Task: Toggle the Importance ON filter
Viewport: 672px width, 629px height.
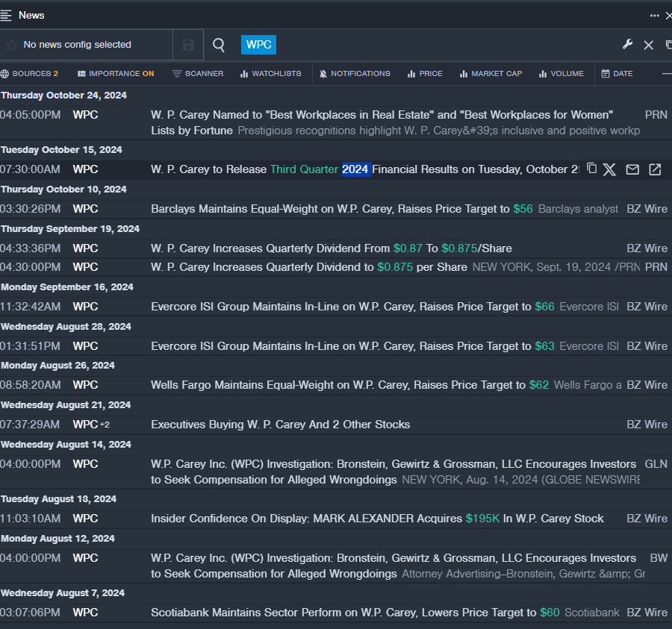Action: [116, 74]
